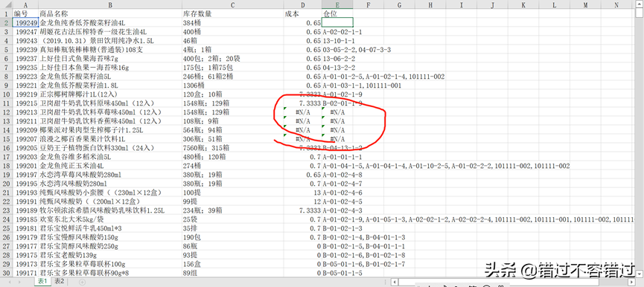Image resolution: width=644 pixels, height=287 pixels.
Task: Click cost value 13 in row 21
Action: tap(303, 193)
